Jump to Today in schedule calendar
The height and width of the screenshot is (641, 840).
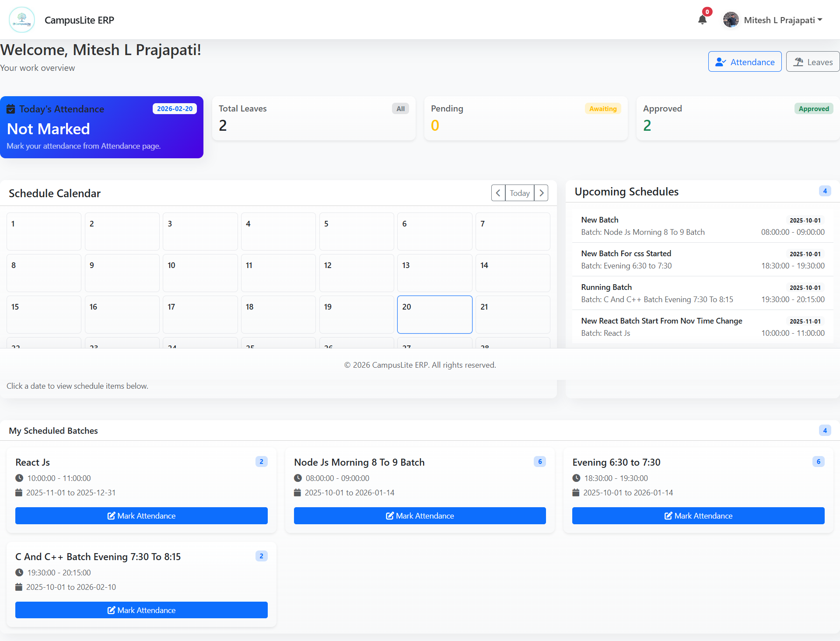pos(519,193)
